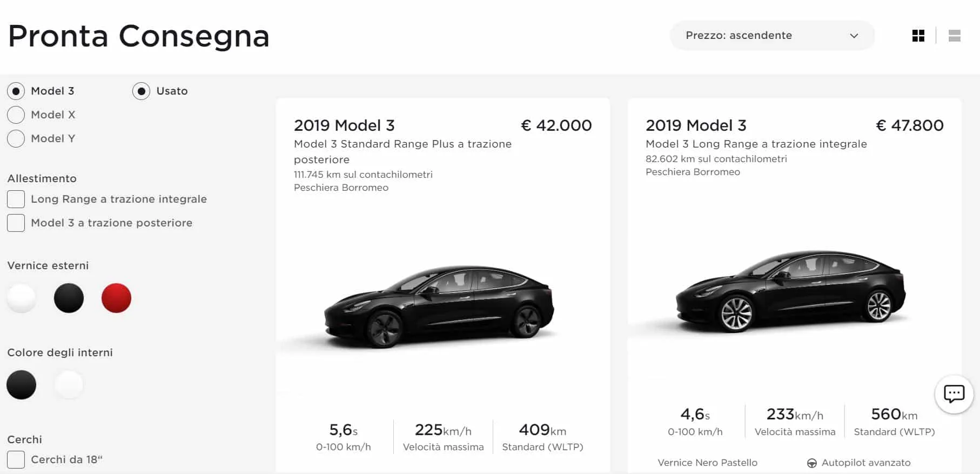Select the red exterior paint swatch

(116, 297)
